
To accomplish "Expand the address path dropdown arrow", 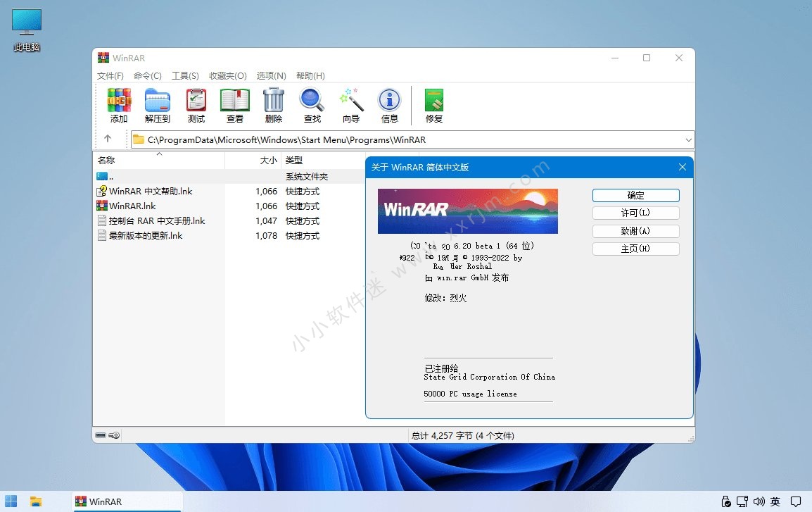I will [689, 140].
